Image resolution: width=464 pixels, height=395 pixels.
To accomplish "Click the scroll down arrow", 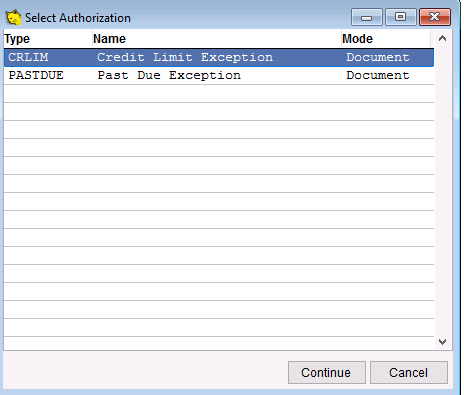I will (x=443, y=342).
